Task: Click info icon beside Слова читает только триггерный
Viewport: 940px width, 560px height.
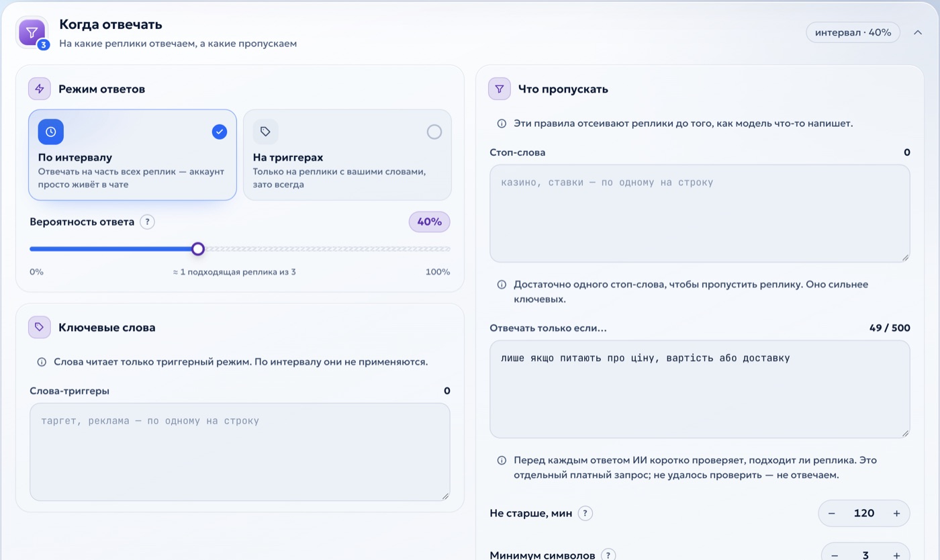Action: [42, 362]
